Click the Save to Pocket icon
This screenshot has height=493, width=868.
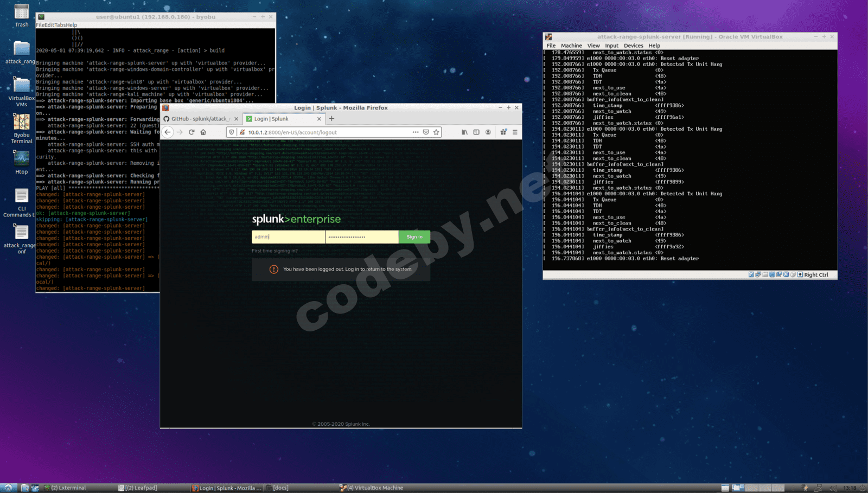tap(426, 132)
